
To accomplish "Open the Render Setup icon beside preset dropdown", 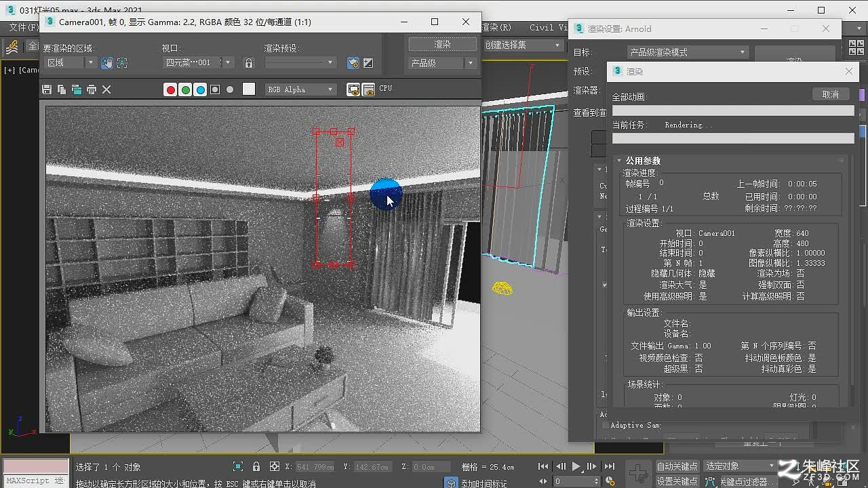I will tap(353, 62).
